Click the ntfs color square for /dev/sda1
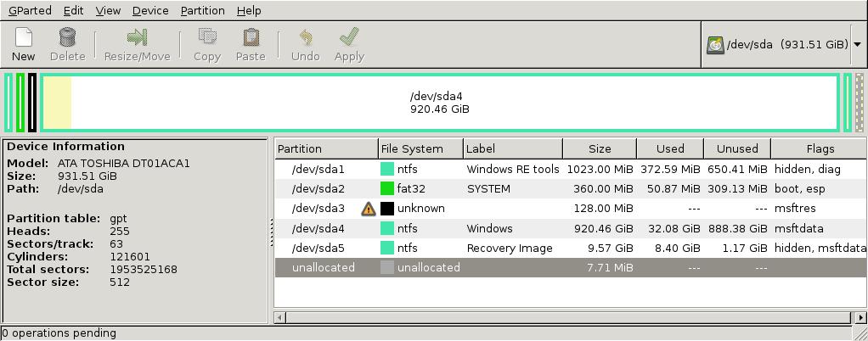 (x=387, y=169)
